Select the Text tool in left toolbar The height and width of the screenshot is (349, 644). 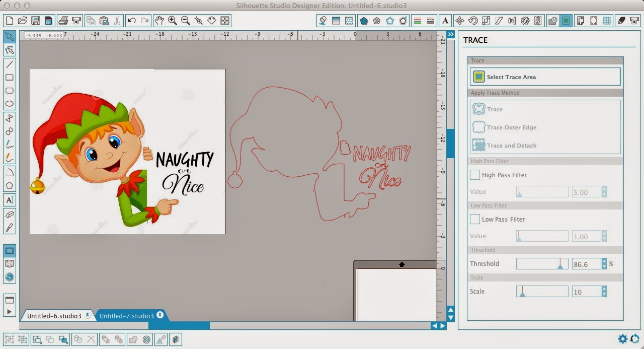coord(9,200)
